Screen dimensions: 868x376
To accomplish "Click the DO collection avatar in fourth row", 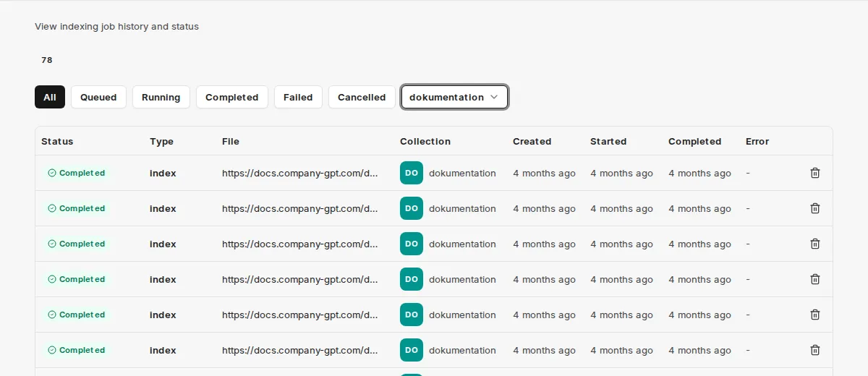I will point(412,279).
